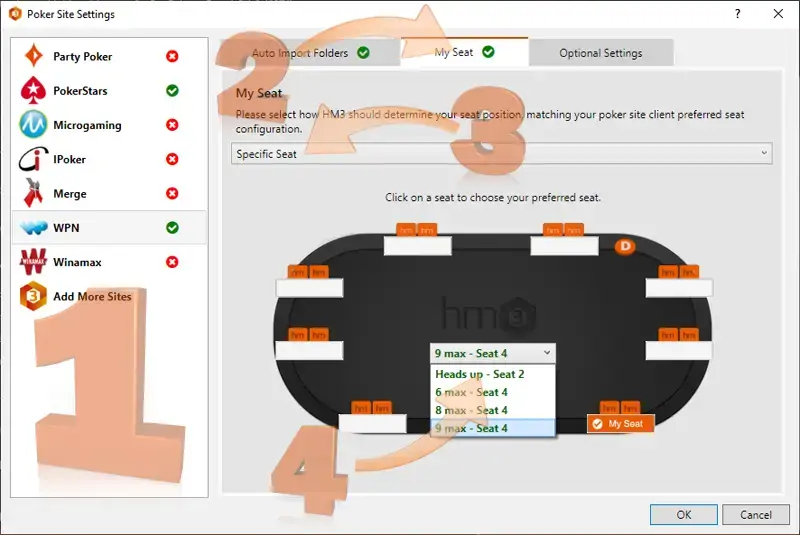800x535 pixels.
Task: Select the Winamax site entry
Action: coord(109,262)
